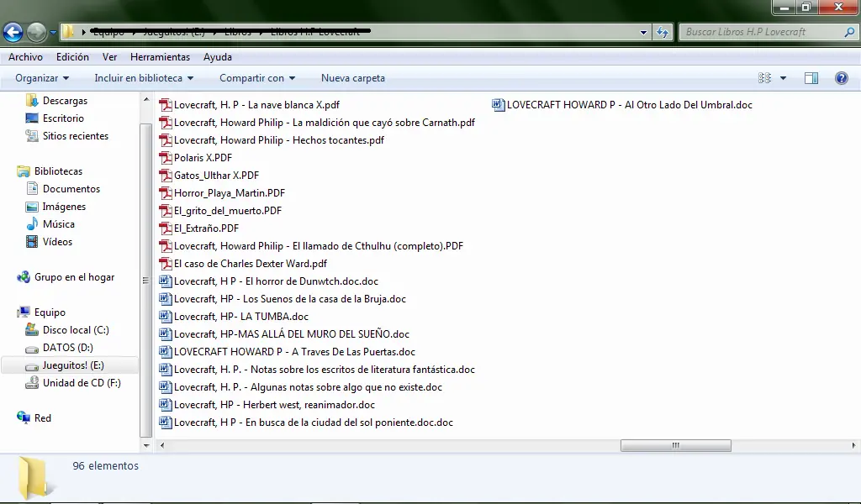Select Equipo in navigation pane
This screenshot has height=504, width=861.
[50, 312]
